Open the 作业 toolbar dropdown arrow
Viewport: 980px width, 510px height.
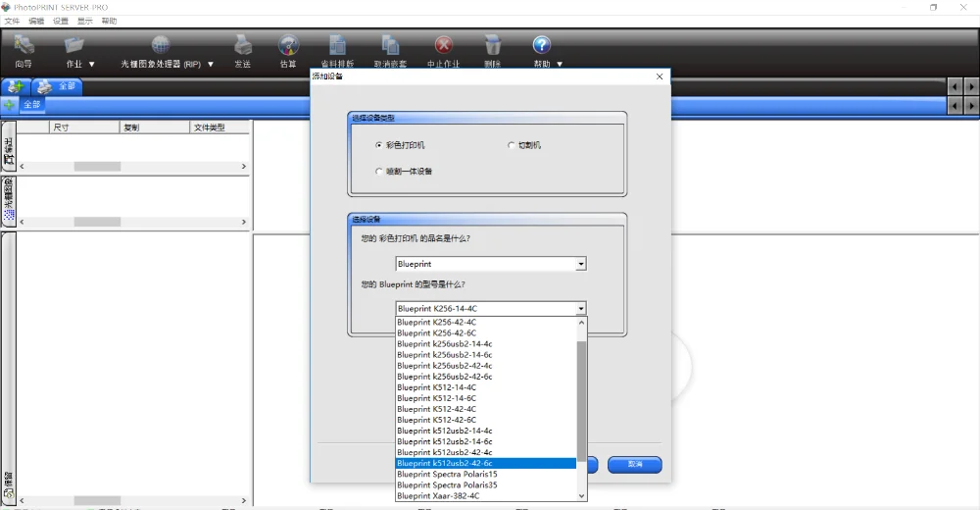click(92, 64)
